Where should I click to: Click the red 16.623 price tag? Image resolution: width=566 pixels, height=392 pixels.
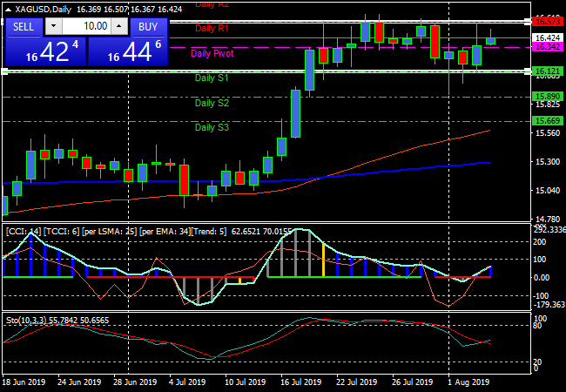(547, 21)
